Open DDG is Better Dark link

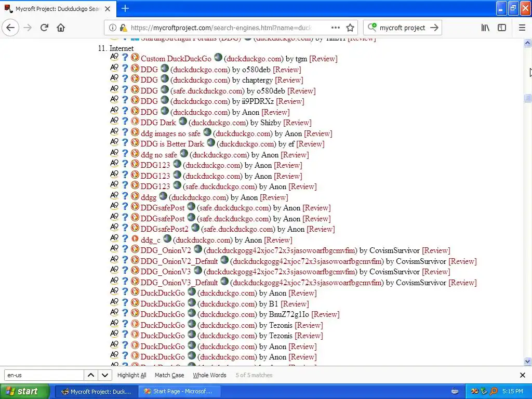pyautogui.click(x=172, y=144)
